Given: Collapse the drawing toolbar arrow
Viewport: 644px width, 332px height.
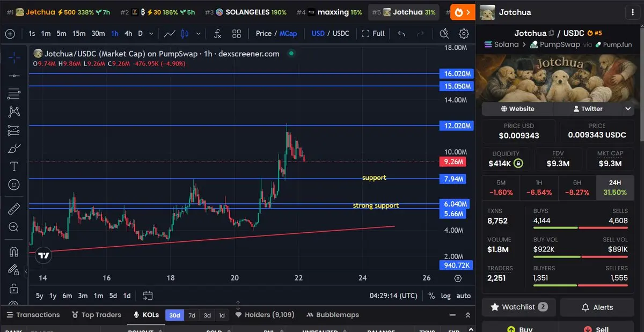Looking at the screenshot, I should click(x=26, y=271).
